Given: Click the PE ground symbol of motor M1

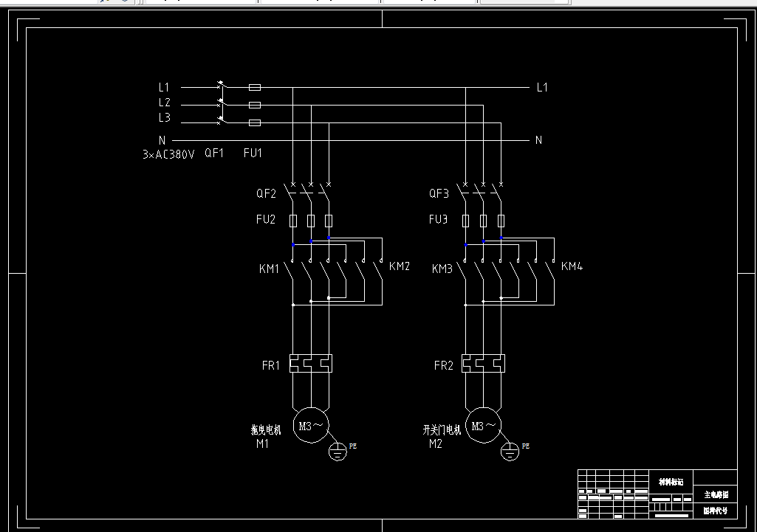Looking at the screenshot, I should pos(338,452).
